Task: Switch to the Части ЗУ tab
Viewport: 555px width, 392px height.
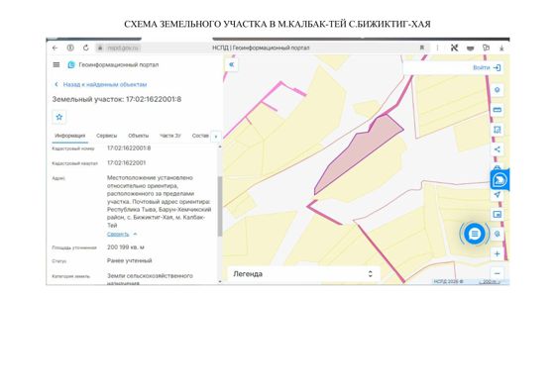Action: (170, 136)
